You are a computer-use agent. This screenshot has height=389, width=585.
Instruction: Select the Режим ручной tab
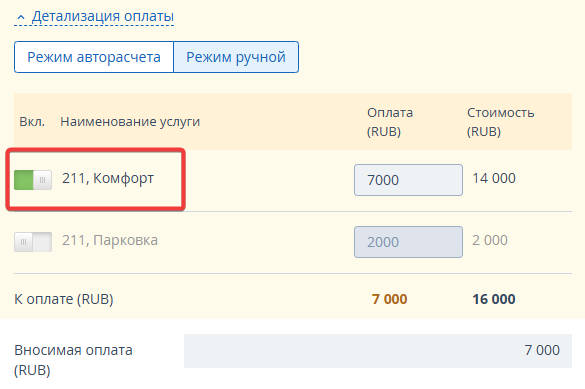[x=236, y=57]
